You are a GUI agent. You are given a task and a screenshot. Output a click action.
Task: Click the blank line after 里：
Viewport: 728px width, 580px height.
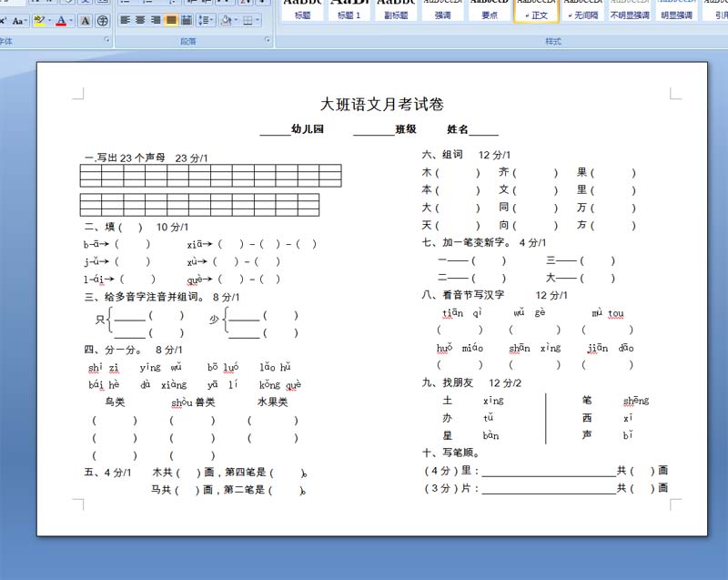pos(549,472)
